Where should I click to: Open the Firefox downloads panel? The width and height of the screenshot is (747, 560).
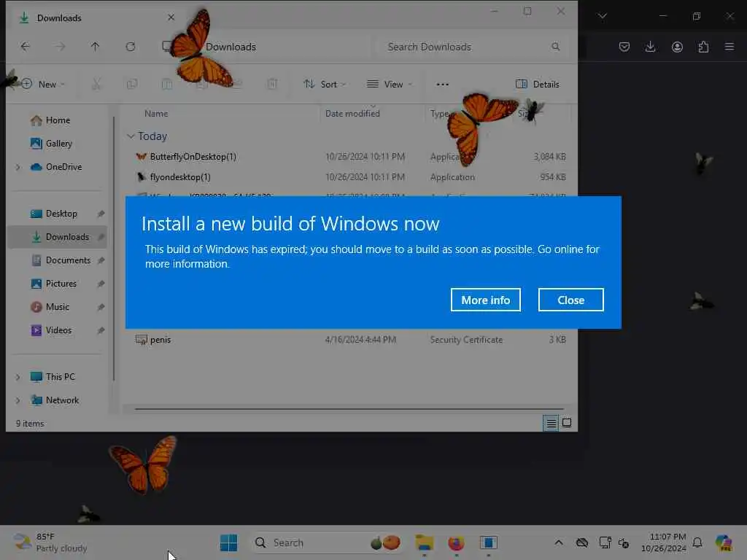coord(650,47)
